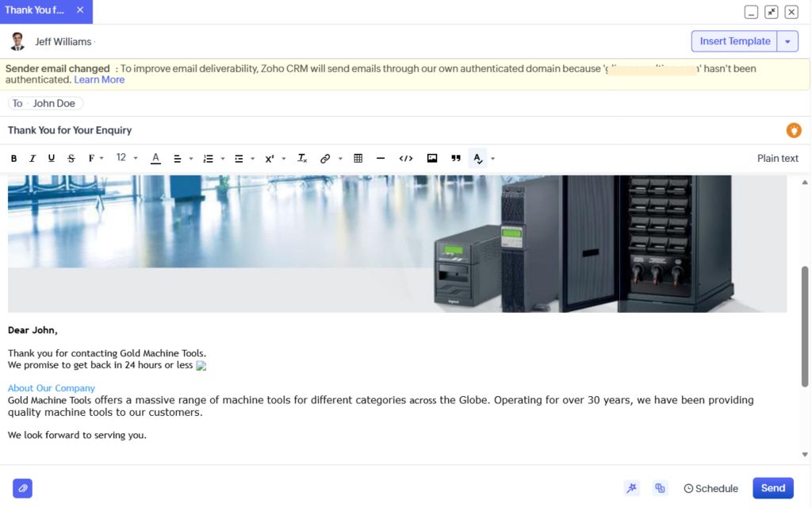Image resolution: width=812 pixels, height=508 pixels.
Task: Run the spell check tool
Action: [x=477, y=159]
